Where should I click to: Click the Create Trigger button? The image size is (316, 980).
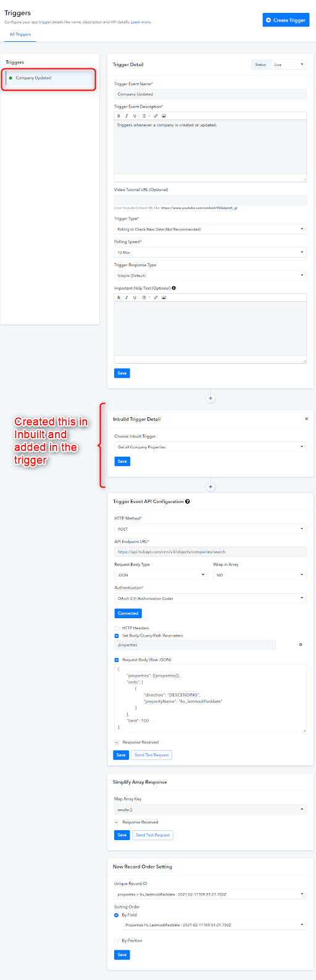pos(286,20)
